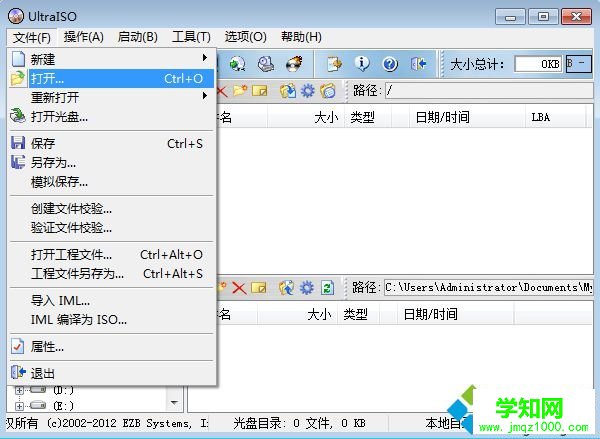Expand the (E:) drive tree node
The image size is (600, 439).
pyautogui.click(x=19, y=406)
